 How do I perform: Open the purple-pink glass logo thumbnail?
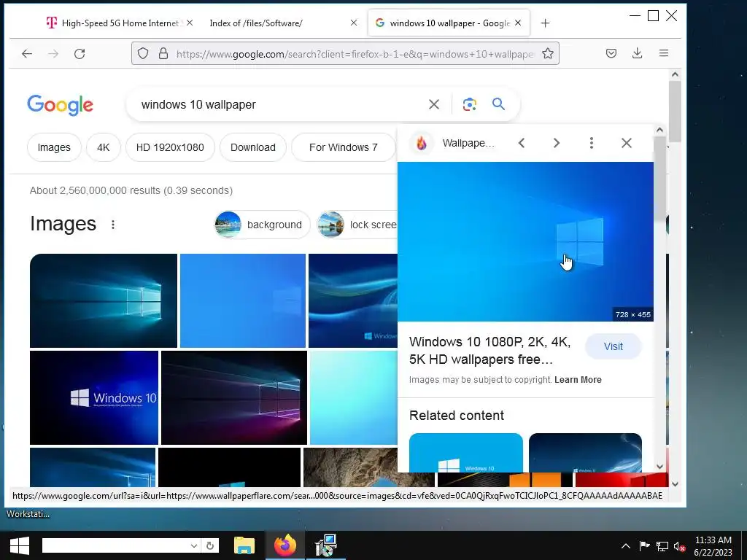click(x=234, y=397)
